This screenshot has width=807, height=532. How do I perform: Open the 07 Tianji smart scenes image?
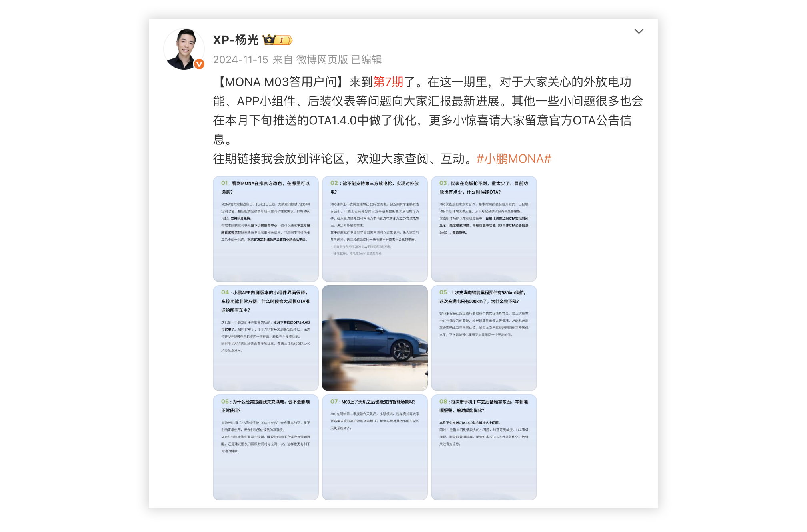tap(375, 447)
